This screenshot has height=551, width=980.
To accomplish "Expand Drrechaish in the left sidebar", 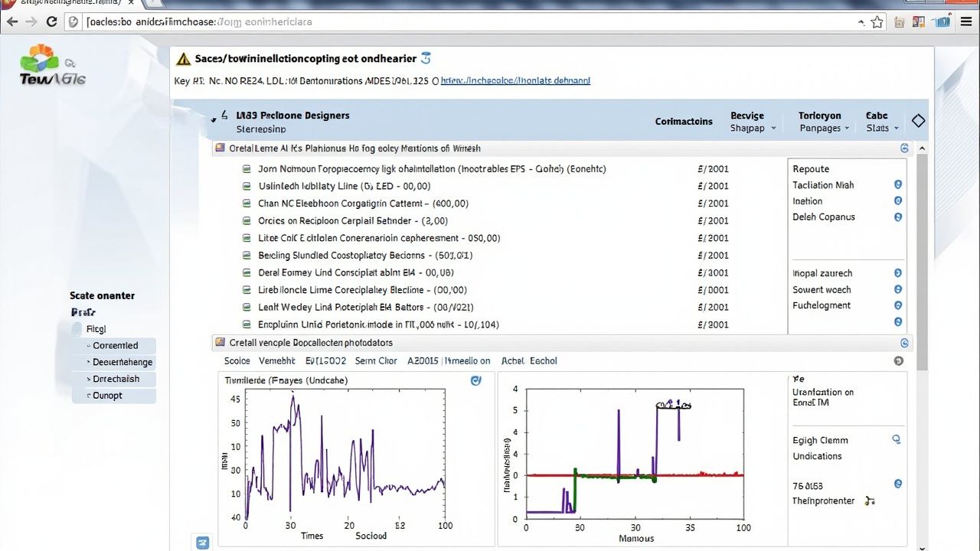I will click(115, 380).
